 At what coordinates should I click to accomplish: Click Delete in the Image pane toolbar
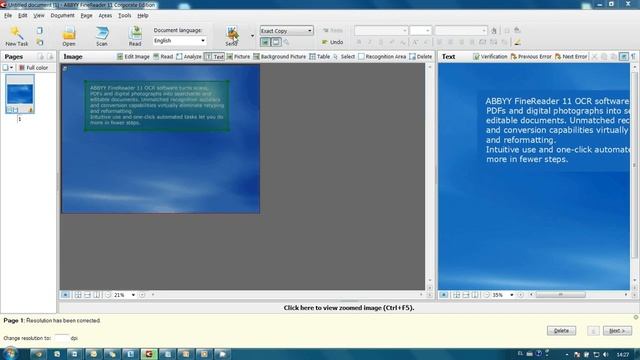[x=420, y=57]
